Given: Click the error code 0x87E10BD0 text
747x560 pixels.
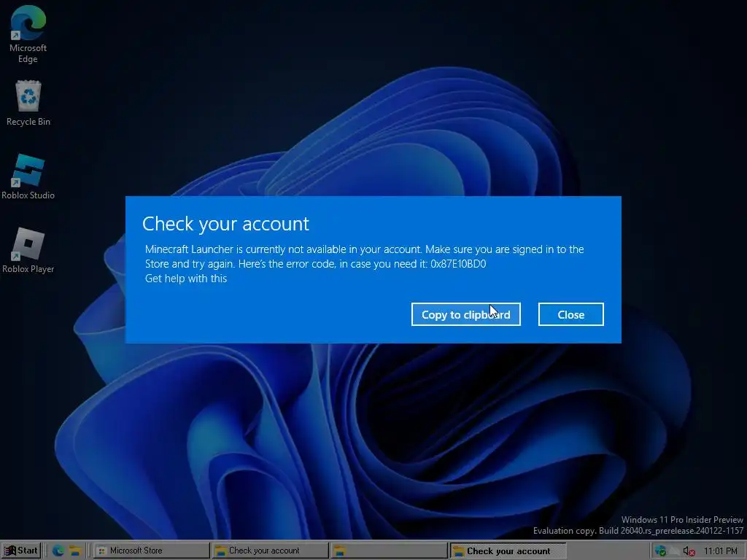Looking at the screenshot, I should point(458,264).
